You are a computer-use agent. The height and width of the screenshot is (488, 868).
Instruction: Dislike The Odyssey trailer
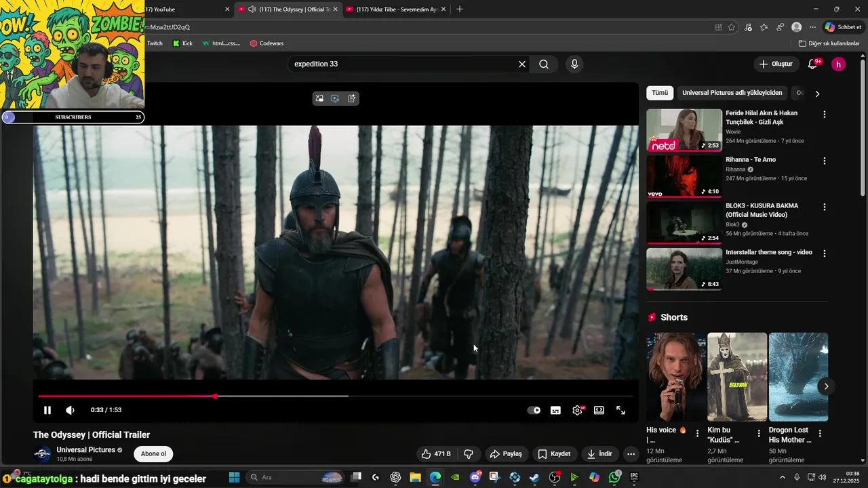468,454
